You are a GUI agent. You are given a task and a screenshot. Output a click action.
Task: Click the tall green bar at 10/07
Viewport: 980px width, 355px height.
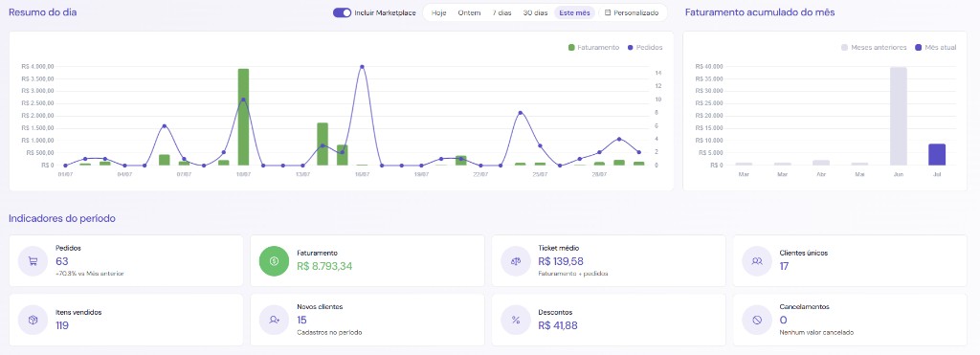click(x=243, y=117)
